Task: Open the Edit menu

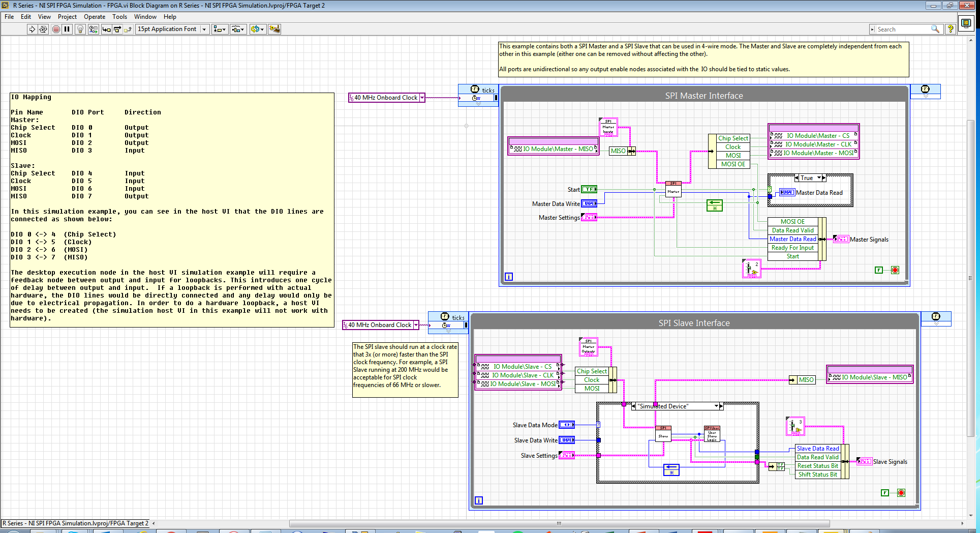Action: pos(26,17)
